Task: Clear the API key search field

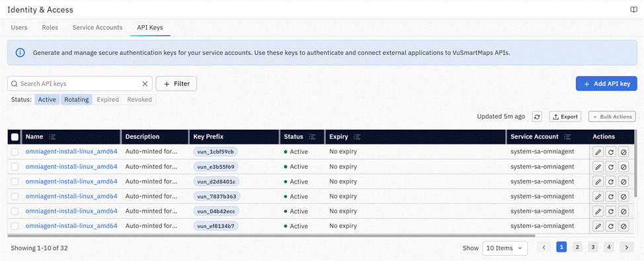Action: pyautogui.click(x=145, y=83)
